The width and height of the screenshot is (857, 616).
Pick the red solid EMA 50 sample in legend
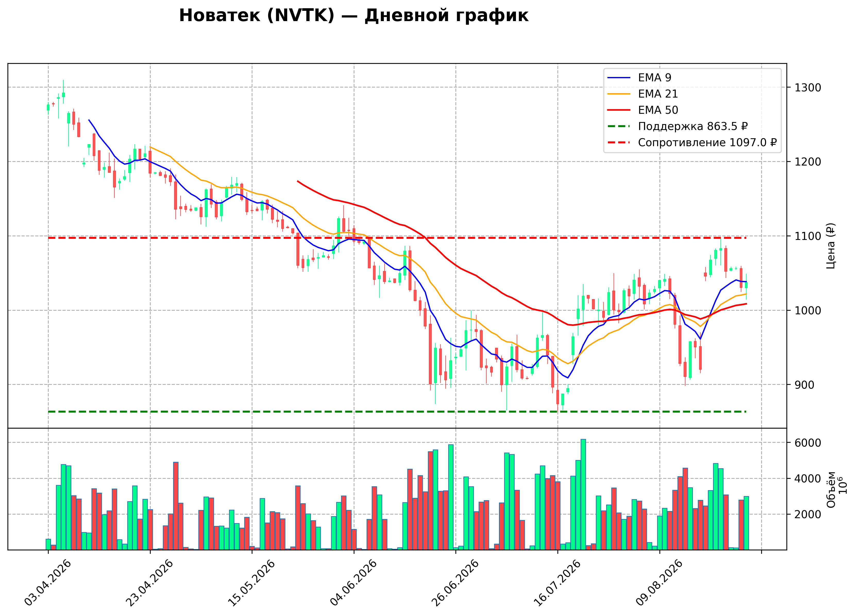tap(619, 110)
